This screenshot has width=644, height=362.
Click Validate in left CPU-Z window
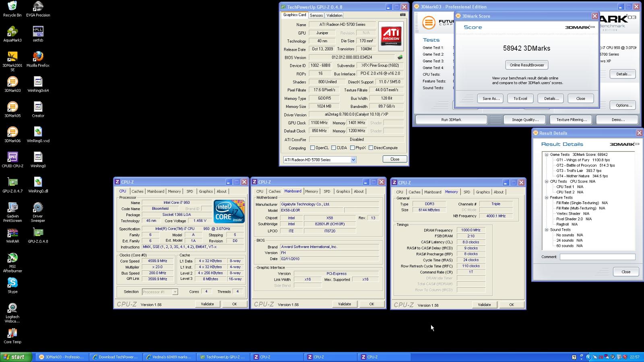(207, 304)
